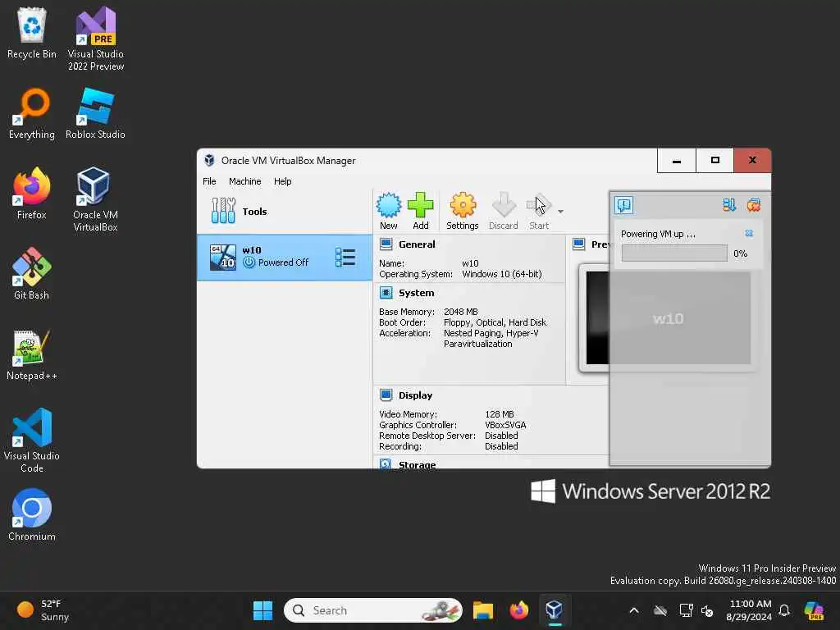Click the Preview section monitor icon

tap(578, 244)
